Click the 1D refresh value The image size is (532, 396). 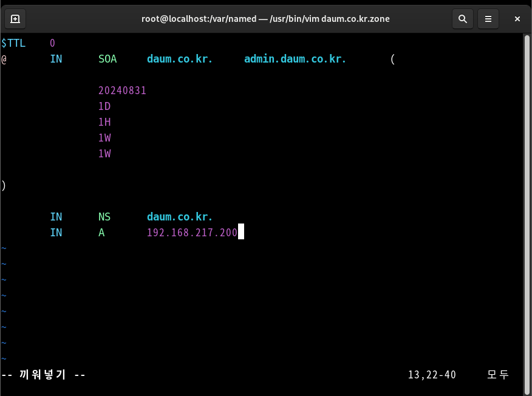tap(104, 106)
